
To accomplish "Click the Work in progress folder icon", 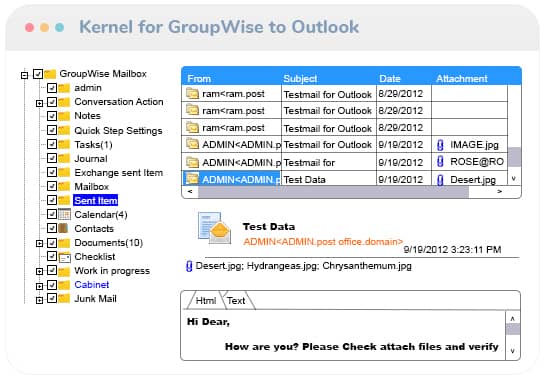I will pyautogui.click(x=64, y=271).
